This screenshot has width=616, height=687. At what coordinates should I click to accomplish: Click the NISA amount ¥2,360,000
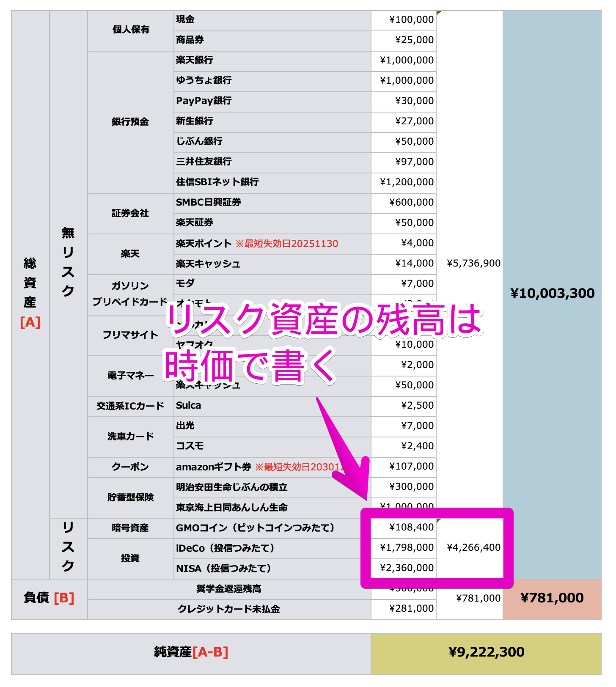tap(403, 568)
